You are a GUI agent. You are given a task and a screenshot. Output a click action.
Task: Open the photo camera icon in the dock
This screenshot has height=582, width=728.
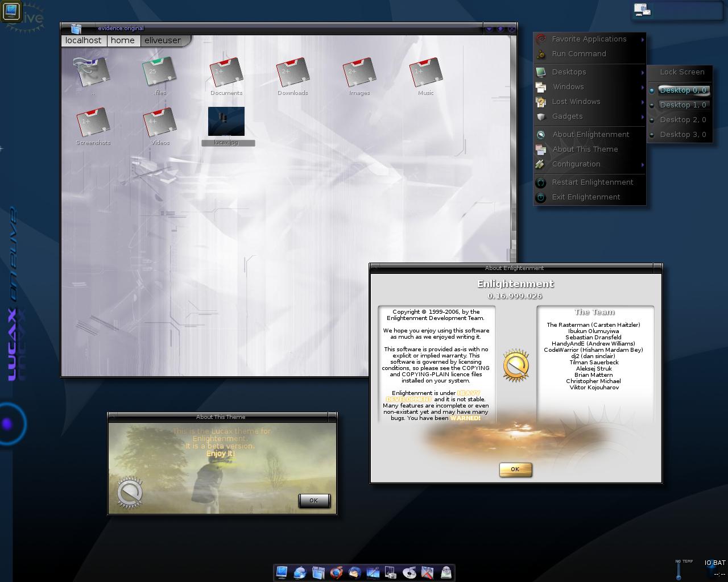[x=391, y=573]
